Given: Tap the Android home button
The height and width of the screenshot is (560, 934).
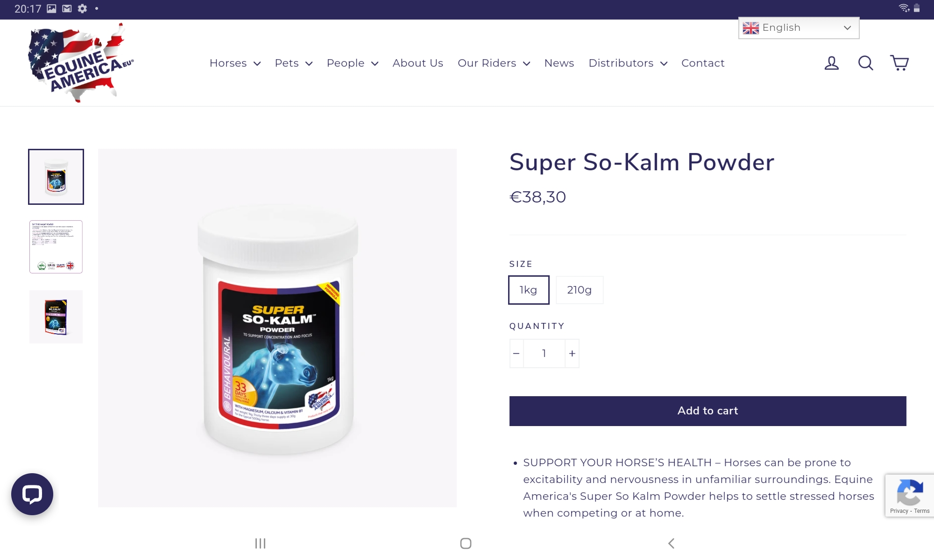Looking at the screenshot, I should coord(466,543).
